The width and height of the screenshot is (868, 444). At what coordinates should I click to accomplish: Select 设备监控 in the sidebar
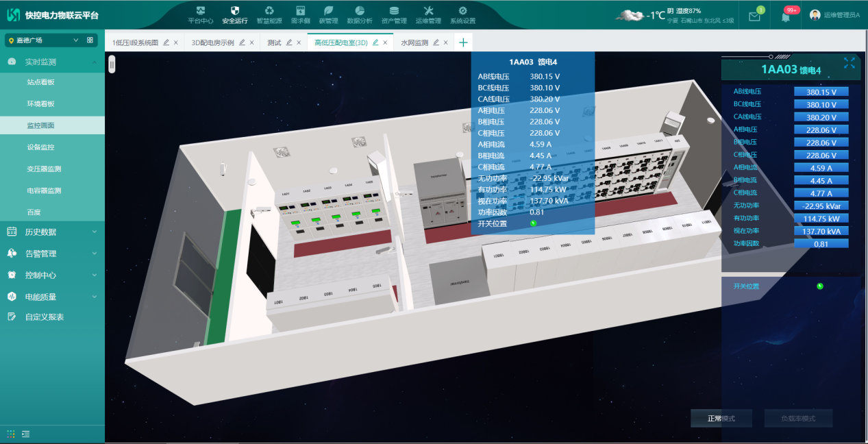pyautogui.click(x=52, y=147)
